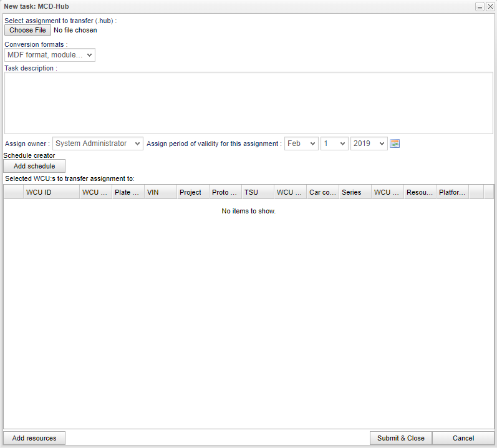Click Choose File to select .hub assignment
Image resolution: width=497 pixels, height=448 pixels.
point(27,30)
